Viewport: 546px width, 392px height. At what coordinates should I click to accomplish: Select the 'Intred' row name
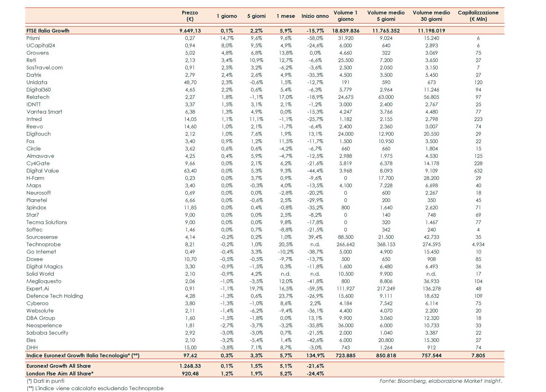pos(34,119)
